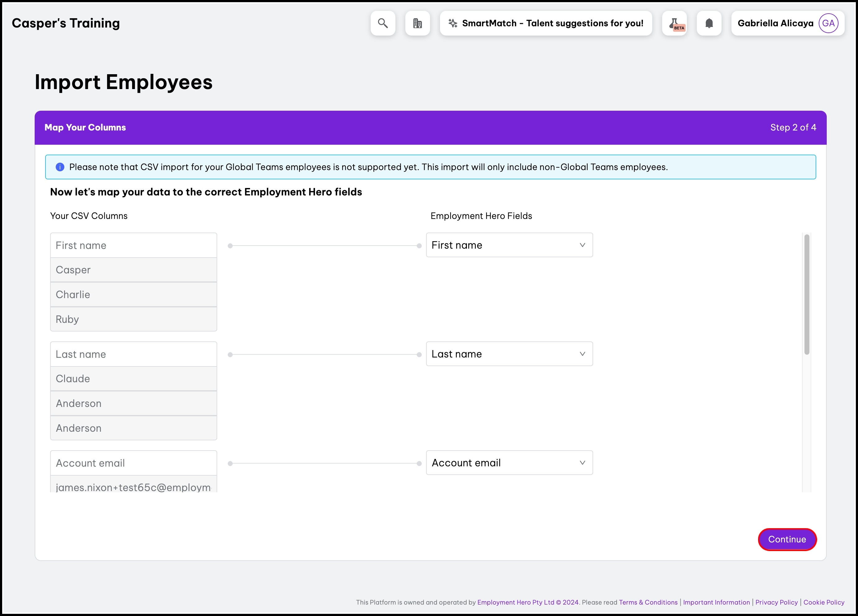Open Important Information link
This screenshot has height=616, width=858.
(x=716, y=602)
